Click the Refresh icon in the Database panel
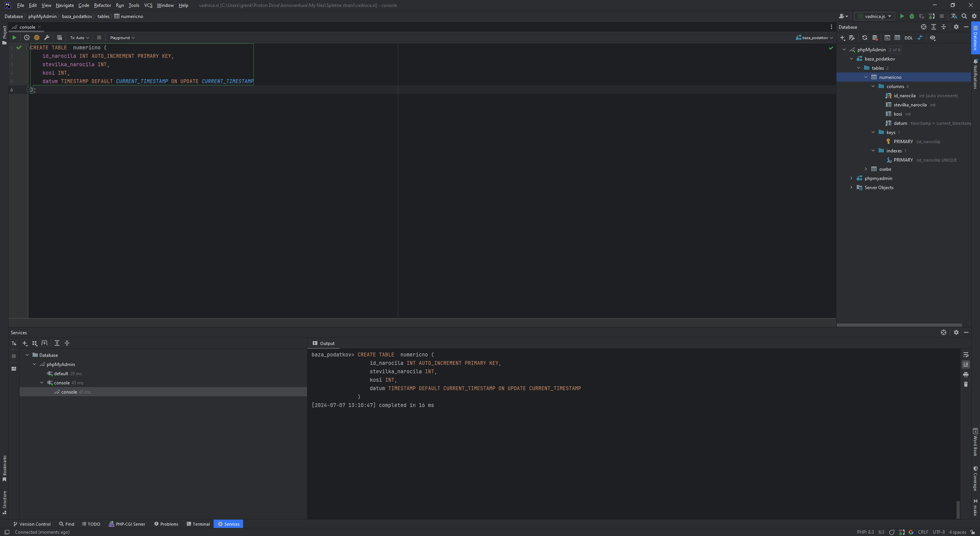The width and height of the screenshot is (980, 536). [x=864, y=38]
